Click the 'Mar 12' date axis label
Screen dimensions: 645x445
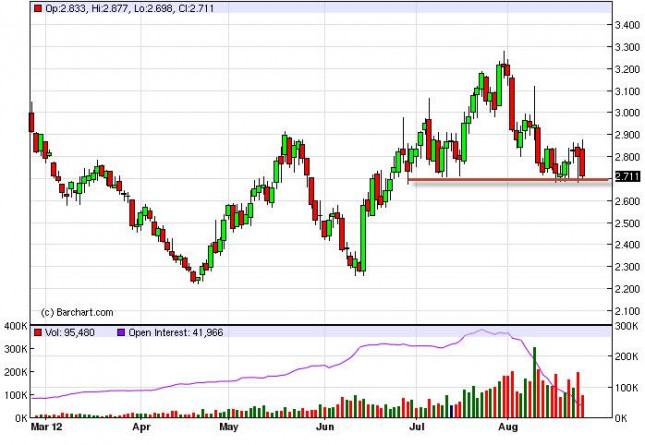(x=46, y=427)
